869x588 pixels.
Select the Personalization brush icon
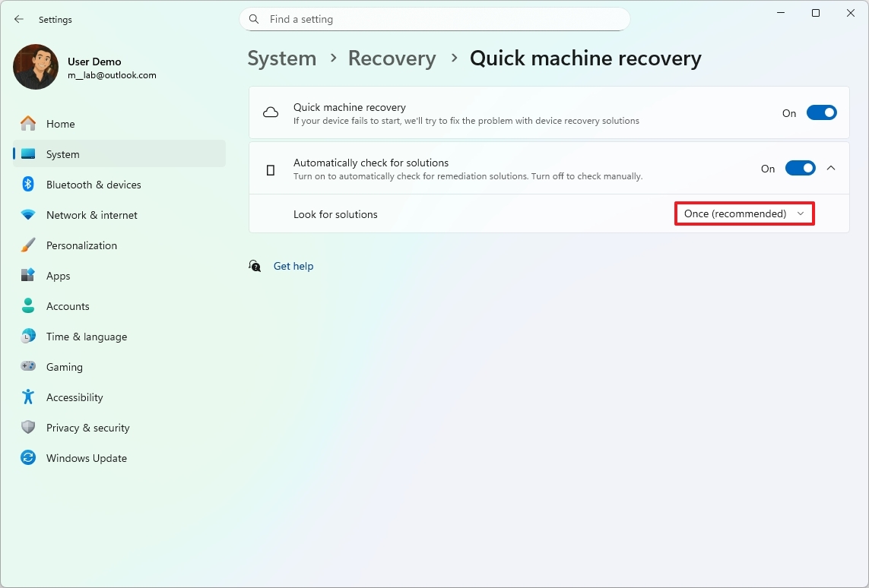27,245
